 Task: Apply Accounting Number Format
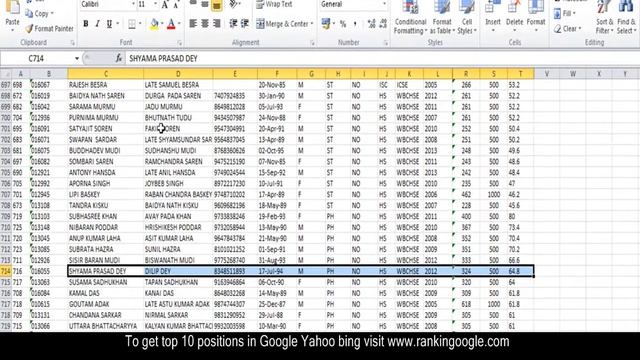point(326,24)
